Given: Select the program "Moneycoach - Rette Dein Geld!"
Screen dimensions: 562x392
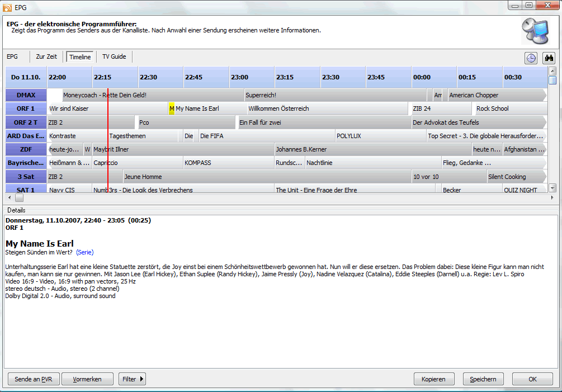Looking at the screenshot, I should point(153,95).
